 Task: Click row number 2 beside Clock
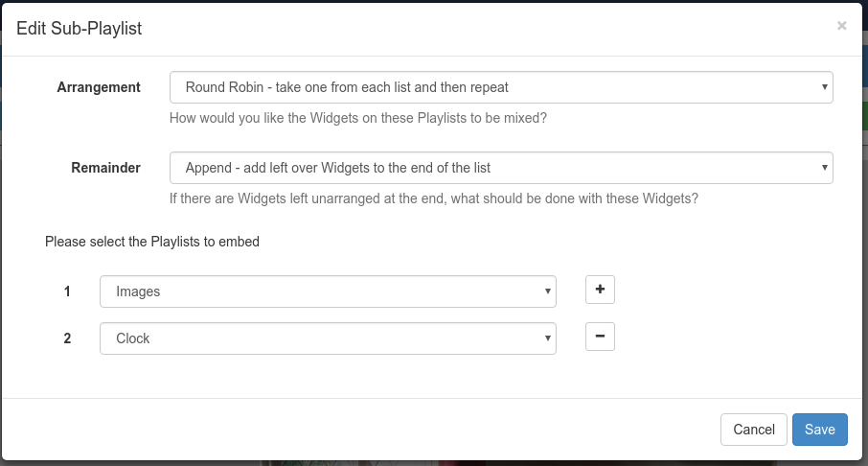[67, 338]
